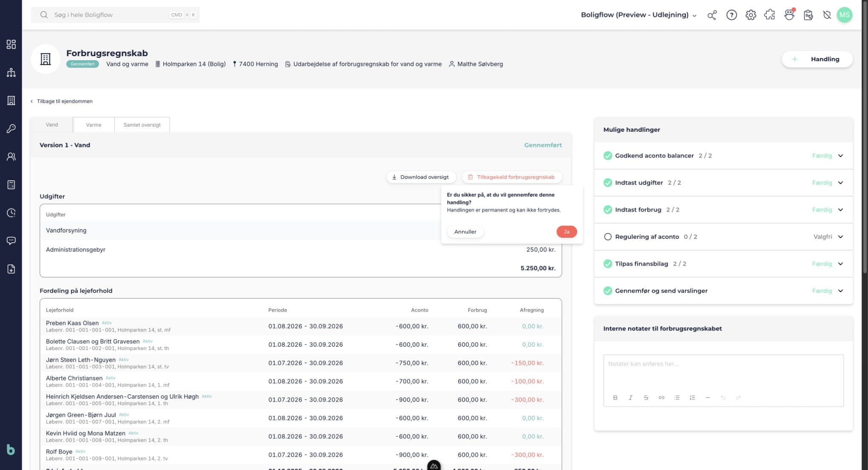
Task: Expand Regulering af aconto row
Action: [x=723, y=236]
